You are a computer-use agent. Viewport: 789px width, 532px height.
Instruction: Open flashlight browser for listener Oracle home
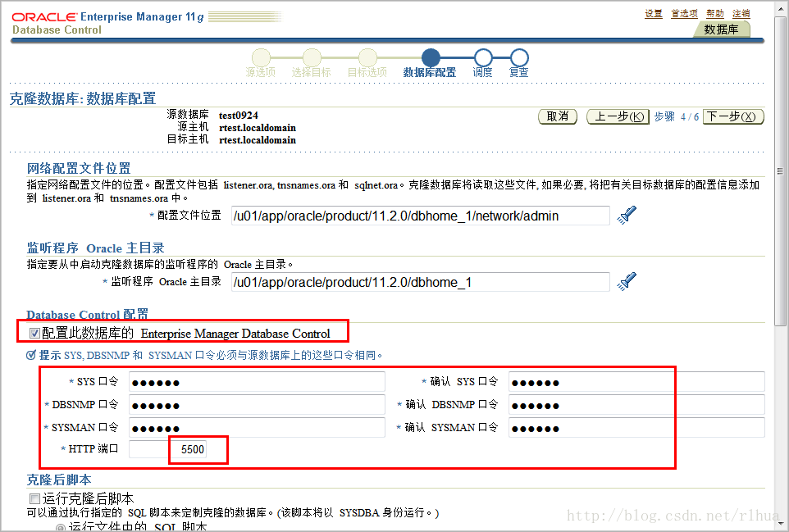click(x=627, y=282)
